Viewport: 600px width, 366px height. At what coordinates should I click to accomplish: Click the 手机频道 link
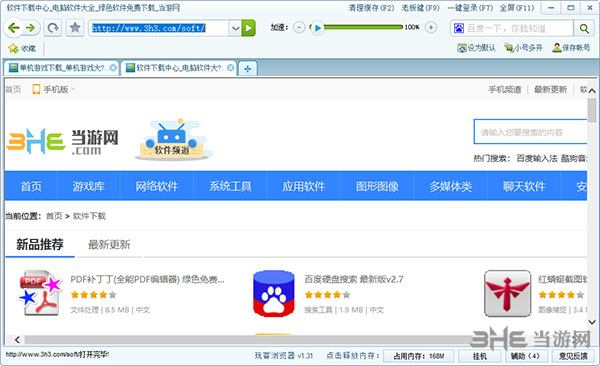(505, 90)
